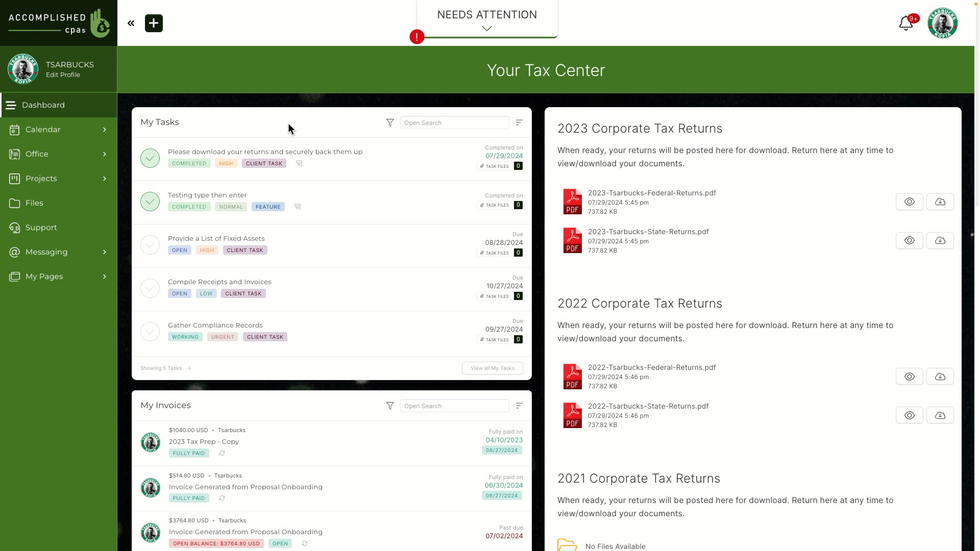The height and width of the screenshot is (551, 980).
Task: Toggle completion circle on Gather Compliance Records
Action: (x=150, y=332)
